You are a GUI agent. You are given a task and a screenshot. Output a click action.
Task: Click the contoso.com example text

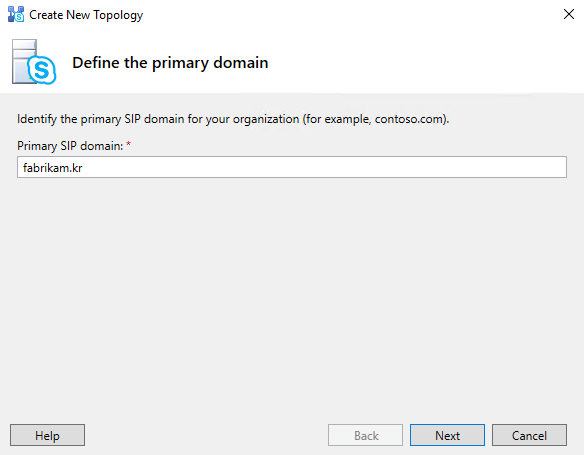pos(409,119)
